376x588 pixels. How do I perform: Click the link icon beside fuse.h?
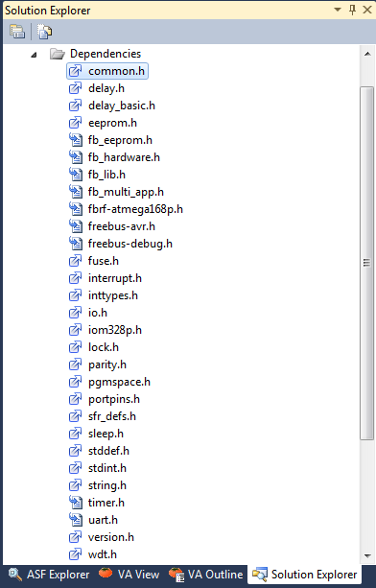coord(76,261)
